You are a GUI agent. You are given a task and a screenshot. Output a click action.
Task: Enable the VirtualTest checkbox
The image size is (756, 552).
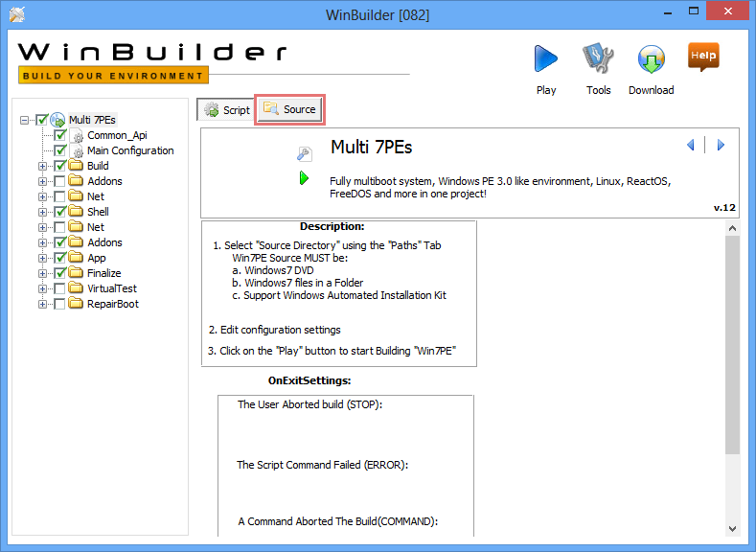pos(59,288)
